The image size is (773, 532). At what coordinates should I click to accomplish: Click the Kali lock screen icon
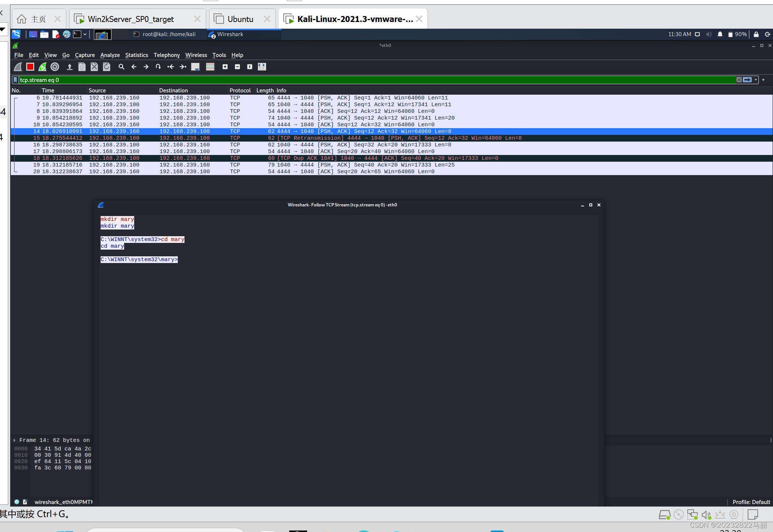pos(756,34)
